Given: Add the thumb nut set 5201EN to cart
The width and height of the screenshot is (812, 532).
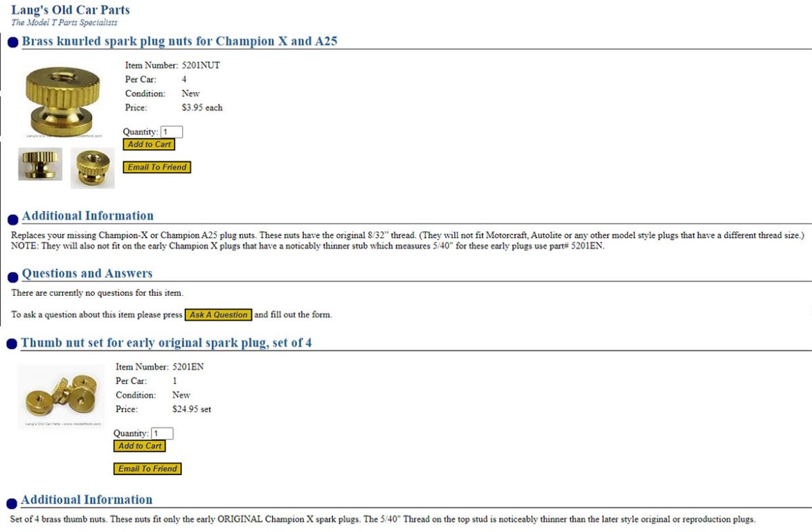Looking at the screenshot, I should pos(140,446).
